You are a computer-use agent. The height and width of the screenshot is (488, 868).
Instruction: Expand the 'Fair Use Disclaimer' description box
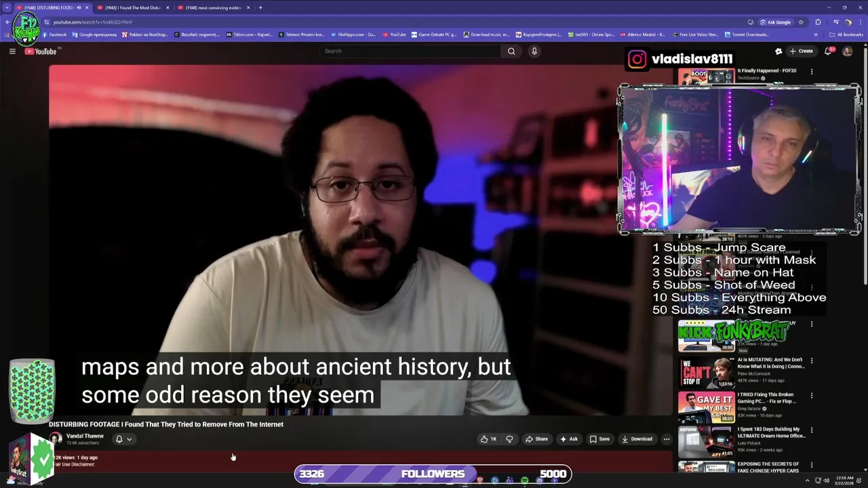point(359,461)
